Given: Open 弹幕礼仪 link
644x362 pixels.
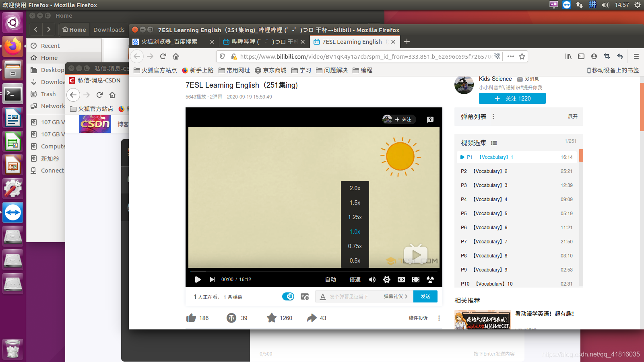Looking at the screenshot, I should 395,296.
